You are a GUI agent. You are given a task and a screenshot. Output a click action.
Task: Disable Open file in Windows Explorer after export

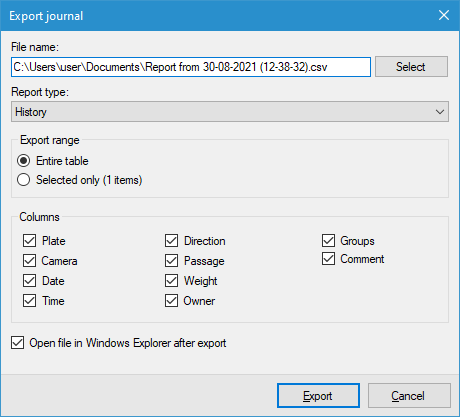[x=17, y=343]
